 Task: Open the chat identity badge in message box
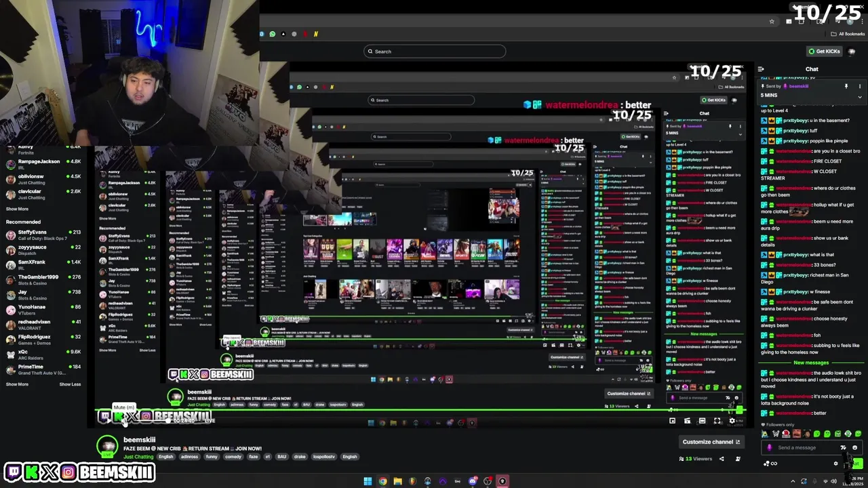(x=770, y=447)
